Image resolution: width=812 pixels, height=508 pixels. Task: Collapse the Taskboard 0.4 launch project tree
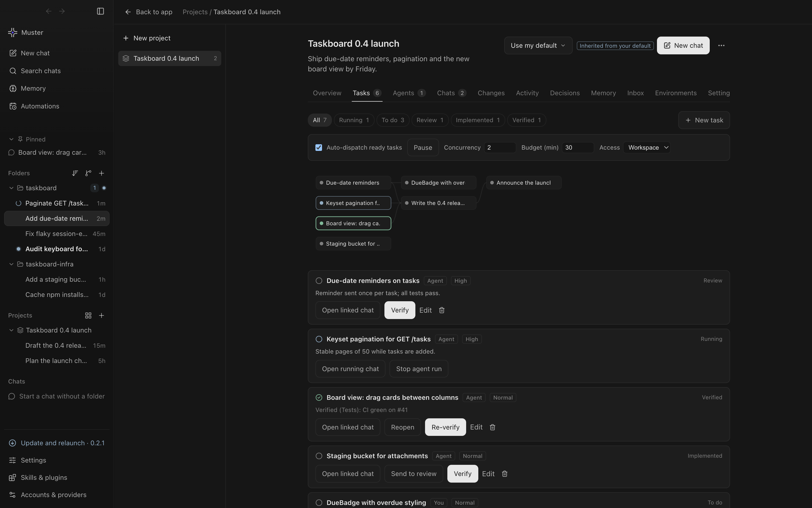[11, 330]
